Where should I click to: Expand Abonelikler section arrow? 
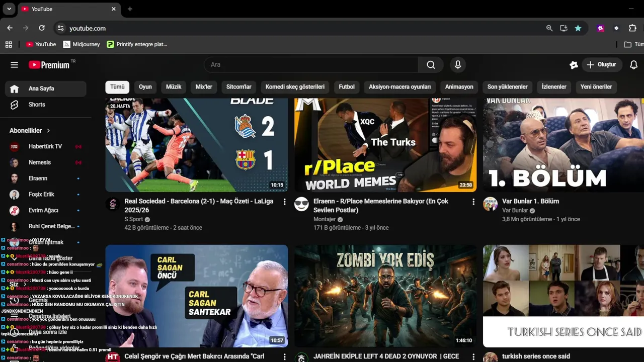(48, 131)
